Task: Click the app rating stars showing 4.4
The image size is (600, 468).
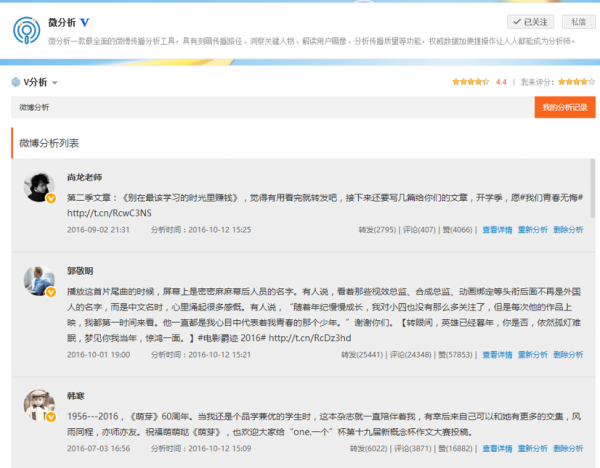Action: pyautogui.click(x=470, y=82)
